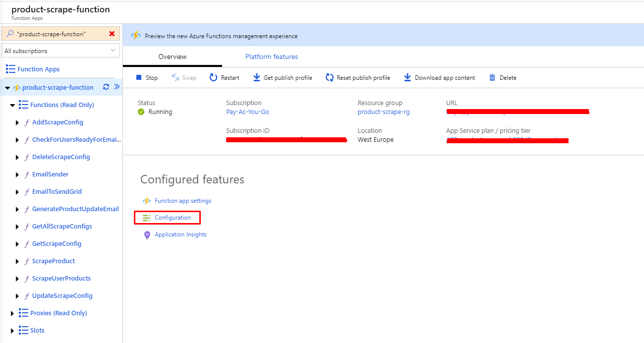The height and width of the screenshot is (343, 644).
Task: Open the product-scrape-rg resource group link
Action: point(384,112)
